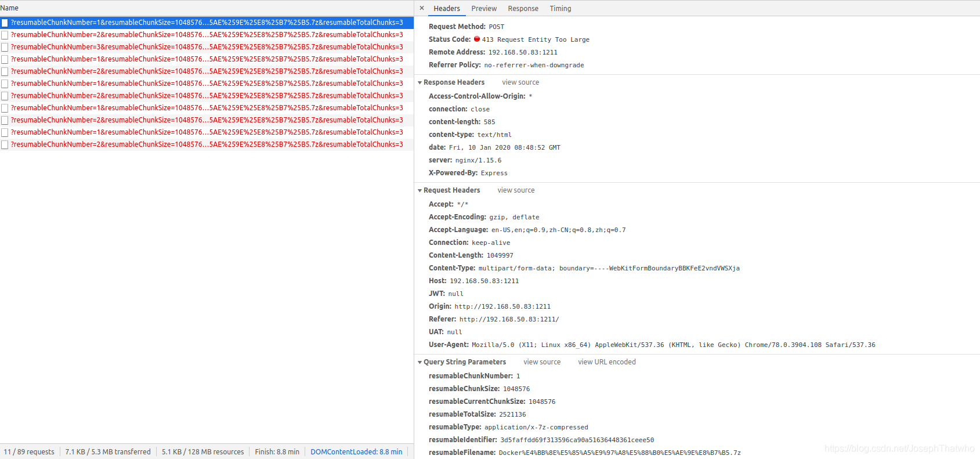Click resumableChunkNumber: 1 in Query String Parameters
This screenshot has width=980, height=459.
click(475, 376)
